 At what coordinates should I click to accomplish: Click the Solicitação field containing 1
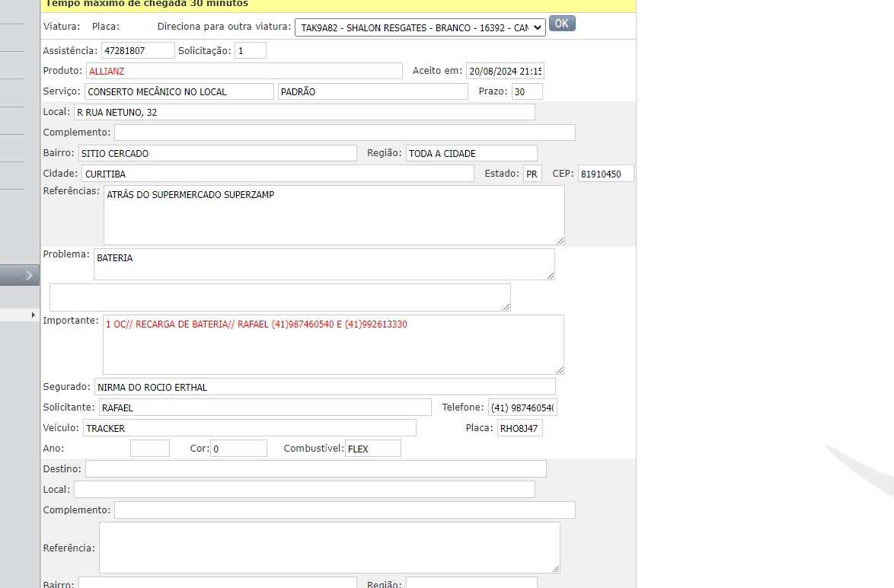tap(251, 51)
